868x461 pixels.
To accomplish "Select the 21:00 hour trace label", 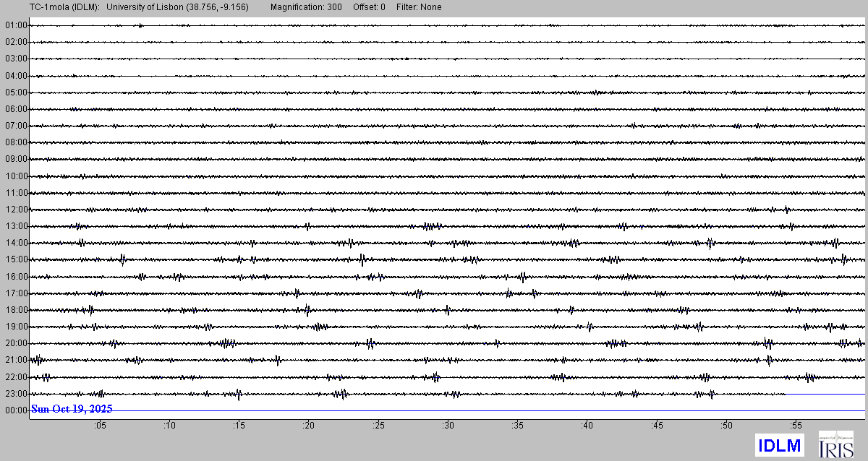I will (x=16, y=360).
